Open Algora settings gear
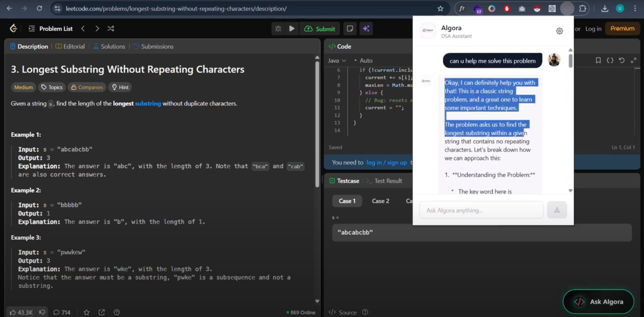Viewport: 644px width, 317px height. (x=559, y=31)
